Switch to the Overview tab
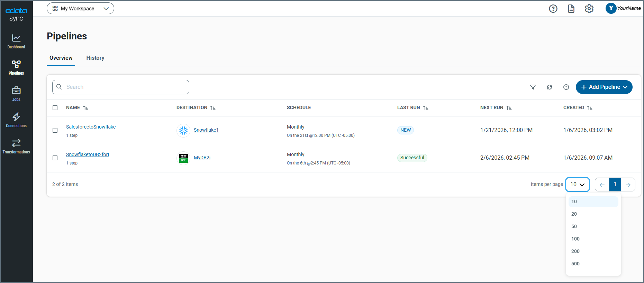Viewport: 644px width, 283px height. (61, 58)
